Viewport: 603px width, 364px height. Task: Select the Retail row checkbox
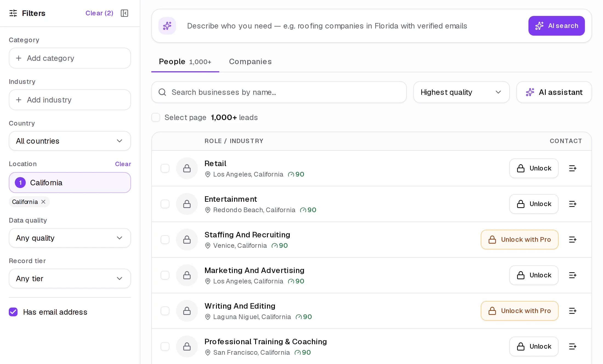pos(165,168)
